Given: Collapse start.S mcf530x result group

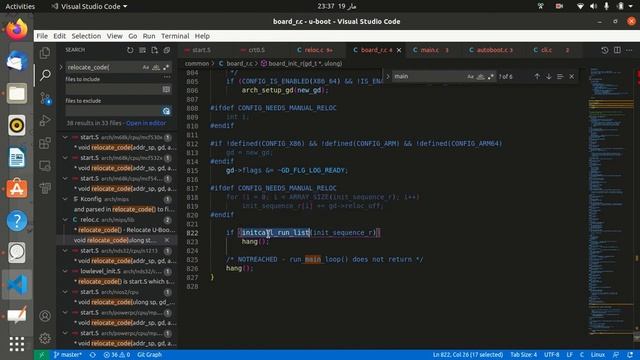Looking at the screenshot, I should 65,138.
